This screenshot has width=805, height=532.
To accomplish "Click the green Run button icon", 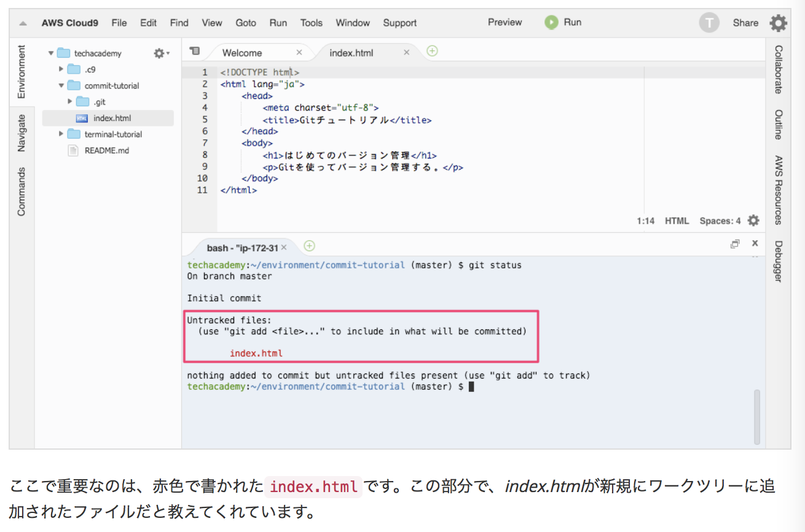I will click(x=551, y=22).
